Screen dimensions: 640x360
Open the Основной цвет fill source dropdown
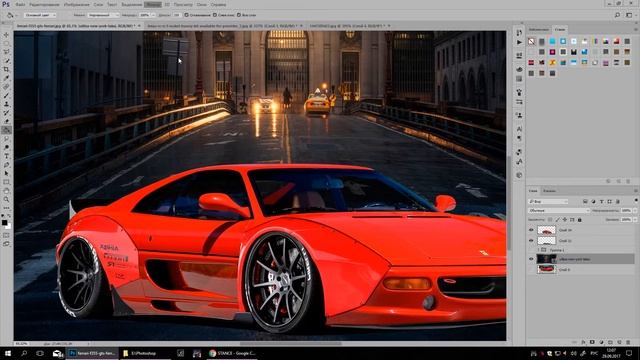pos(39,15)
